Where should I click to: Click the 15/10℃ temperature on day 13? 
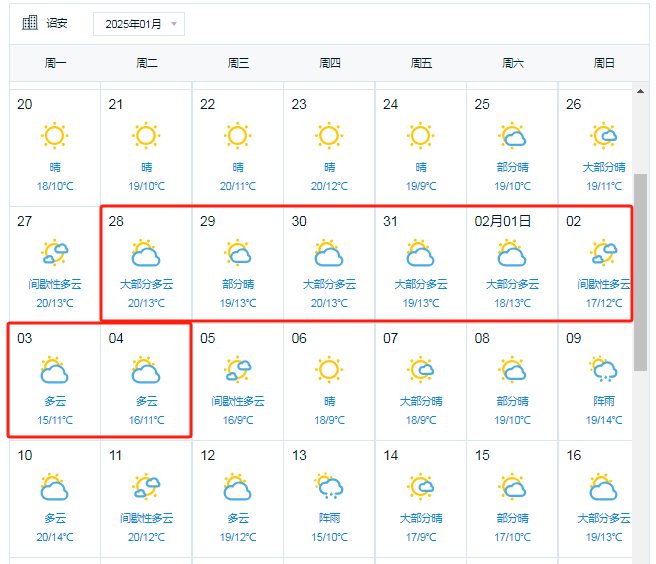[x=329, y=537]
